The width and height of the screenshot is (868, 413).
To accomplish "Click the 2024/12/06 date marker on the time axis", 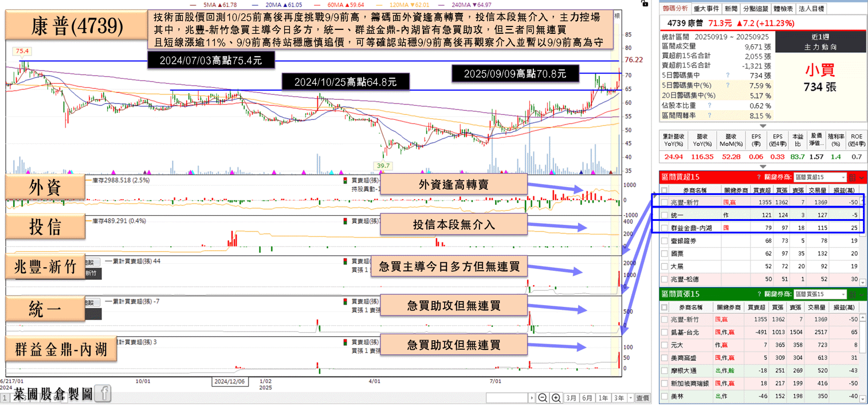I will tap(230, 380).
